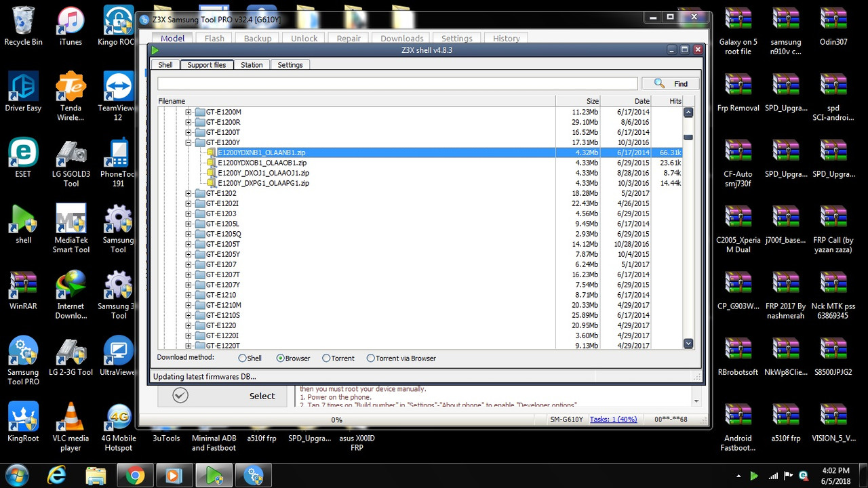
Task: Select E1200YDXOB1_OLAAOB1.zip file
Action: (262, 163)
